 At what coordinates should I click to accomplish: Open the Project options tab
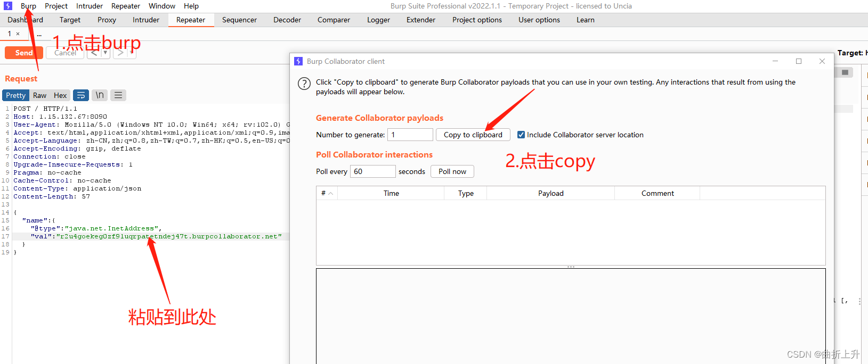[477, 20]
